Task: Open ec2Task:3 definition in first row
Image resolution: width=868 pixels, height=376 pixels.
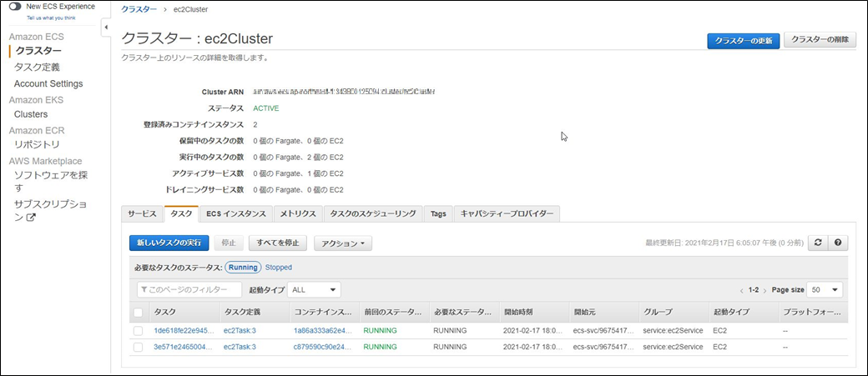Action: pyautogui.click(x=240, y=331)
